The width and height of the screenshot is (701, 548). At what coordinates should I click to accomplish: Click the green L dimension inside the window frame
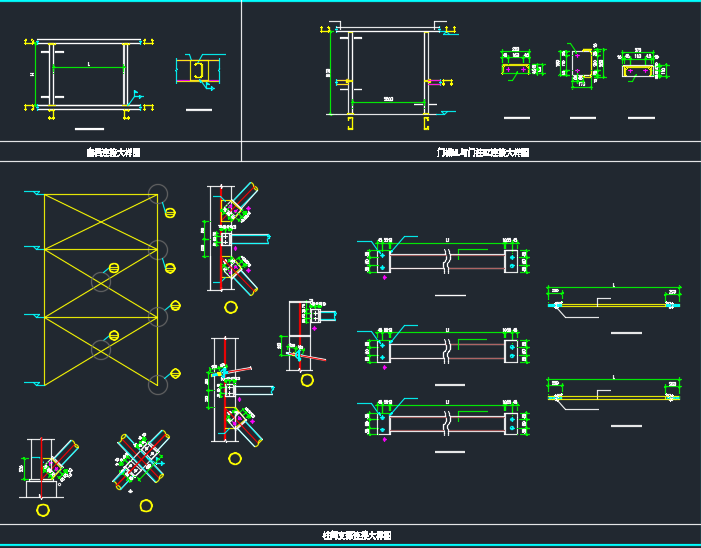[x=89, y=67]
